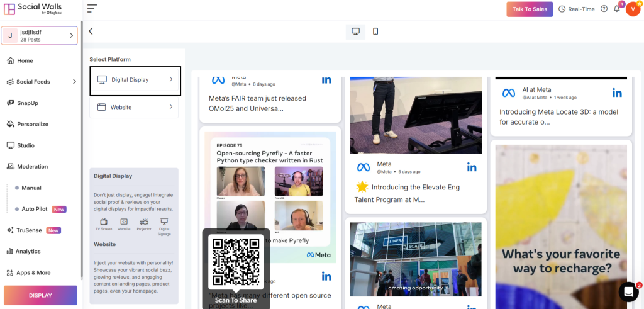Click the sidebar vertical scrollbar

coord(81,150)
